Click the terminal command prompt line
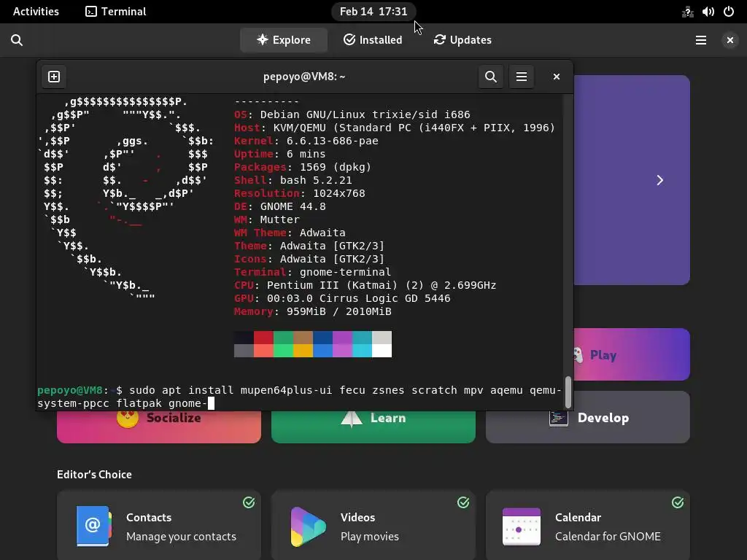The image size is (747, 560). pyautogui.click(x=299, y=397)
